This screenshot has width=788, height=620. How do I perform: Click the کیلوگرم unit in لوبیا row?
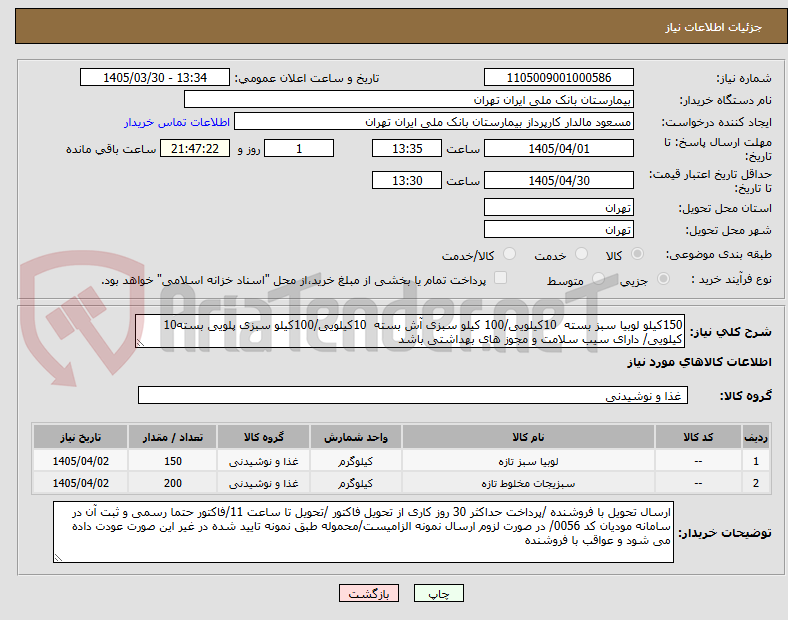356,461
